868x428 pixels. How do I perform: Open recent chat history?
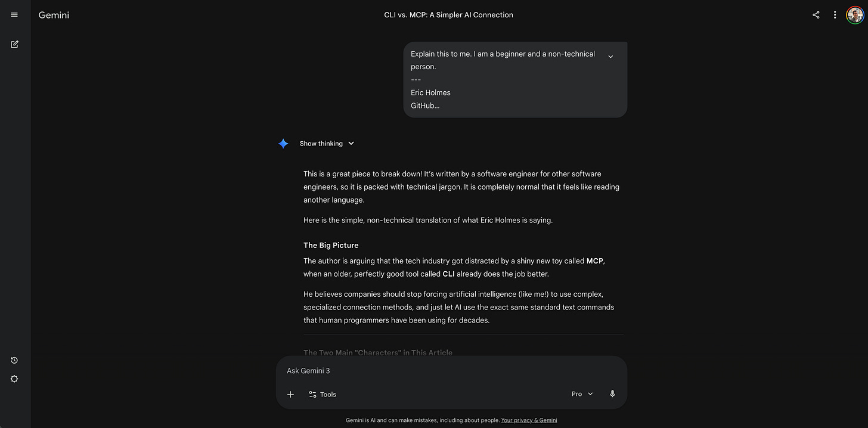tap(14, 360)
